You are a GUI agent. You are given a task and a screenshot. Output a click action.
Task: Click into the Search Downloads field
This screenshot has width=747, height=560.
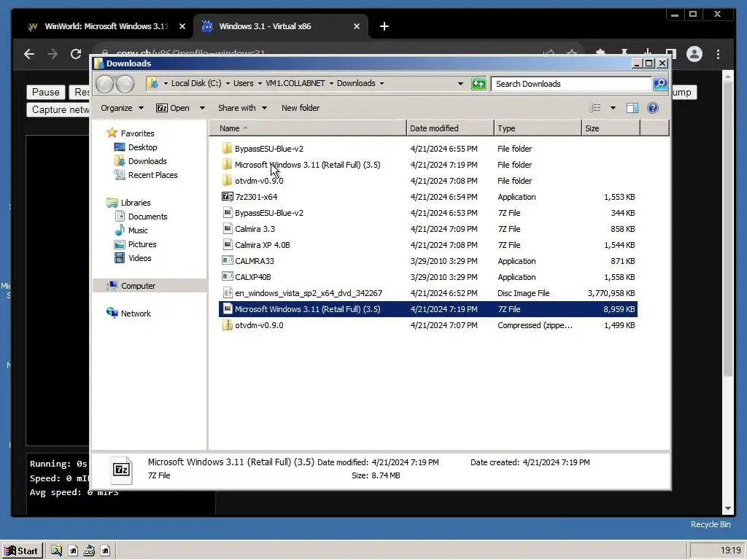click(571, 84)
